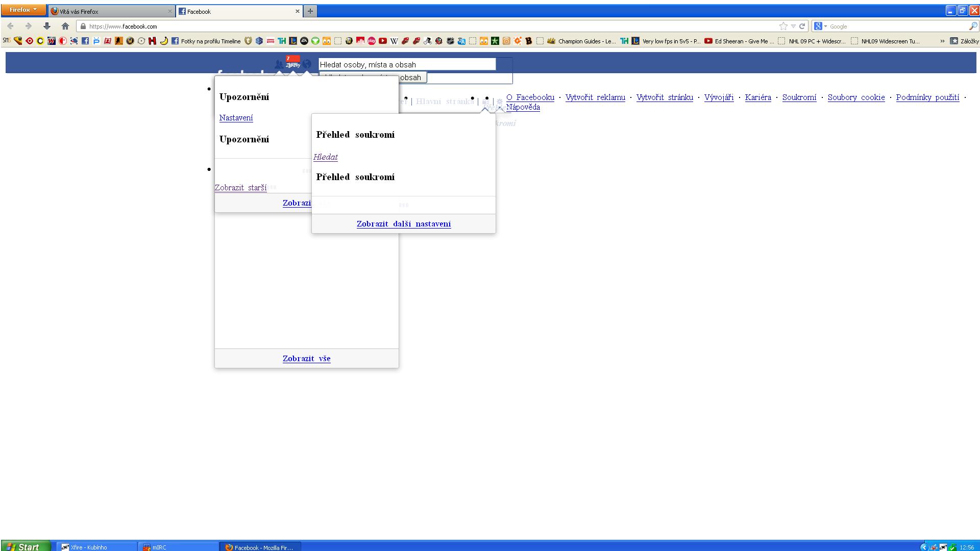Click the Facebook search input field
The image size is (980, 551).
(x=407, y=64)
